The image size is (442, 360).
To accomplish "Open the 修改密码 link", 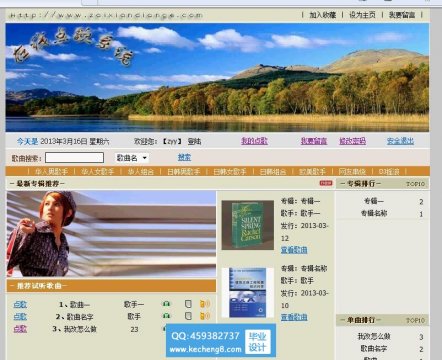I will point(352,141).
